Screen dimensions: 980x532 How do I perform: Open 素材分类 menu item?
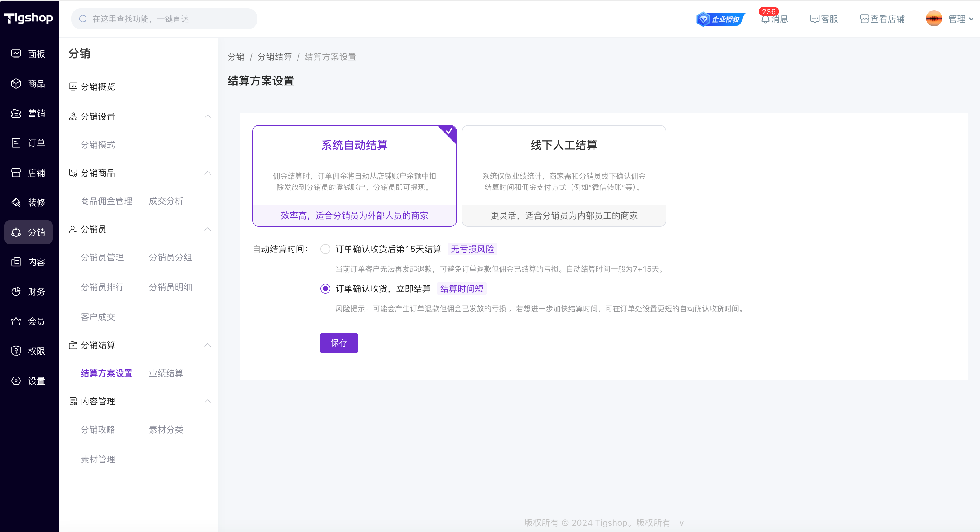(x=166, y=430)
